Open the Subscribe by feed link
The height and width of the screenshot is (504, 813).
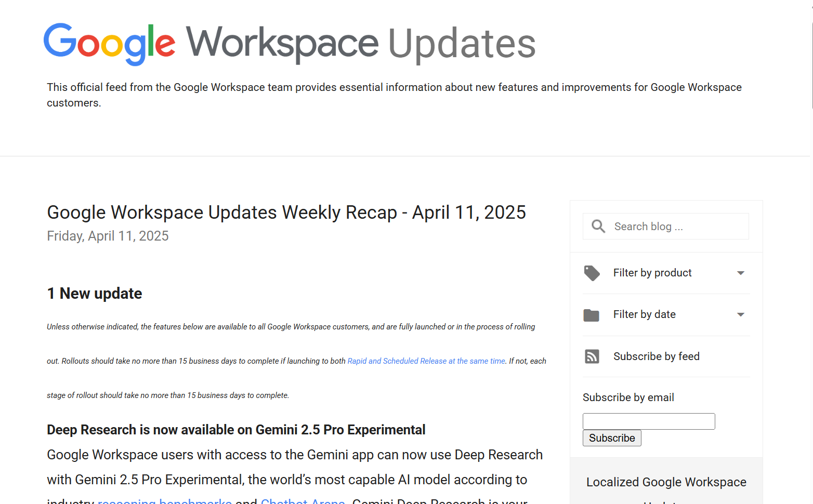pyautogui.click(x=657, y=356)
